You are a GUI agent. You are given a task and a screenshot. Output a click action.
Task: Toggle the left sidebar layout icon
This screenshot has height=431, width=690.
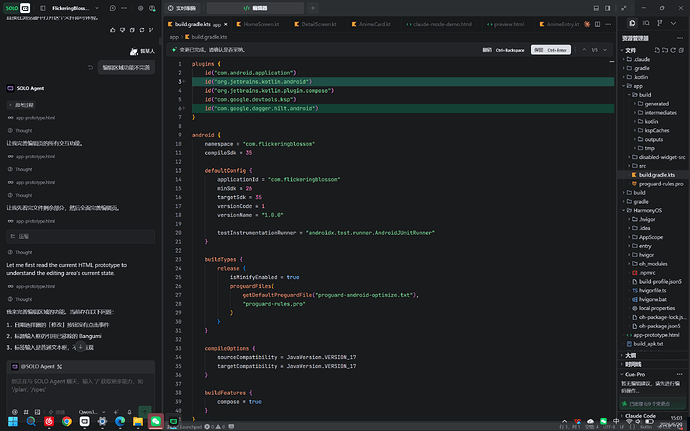[43, 8]
